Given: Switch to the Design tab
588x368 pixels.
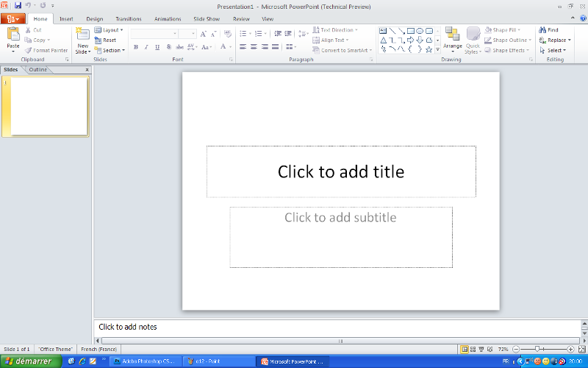Looking at the screenshot, I should [95, 19].
